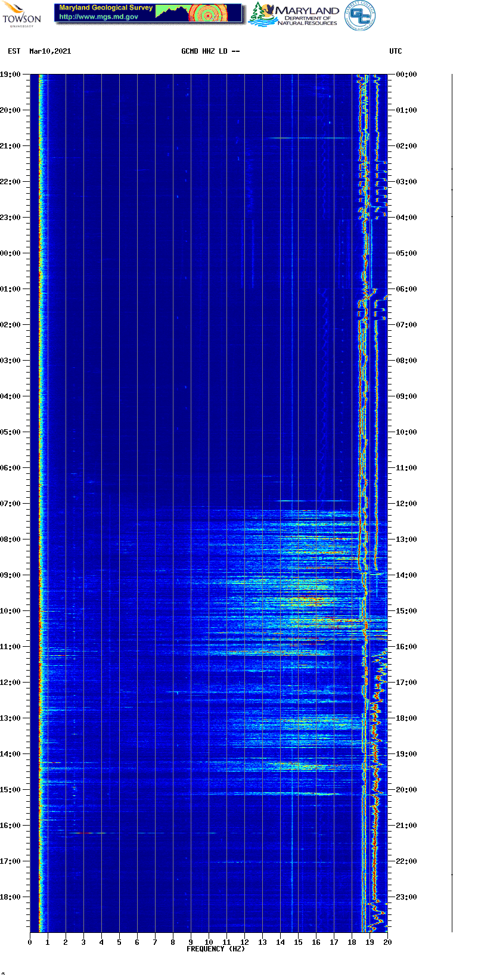Click the 20 Hz frequency axis tick
Image resolution: width=478 pixels, height=980 pixels.
pos(387,942)
